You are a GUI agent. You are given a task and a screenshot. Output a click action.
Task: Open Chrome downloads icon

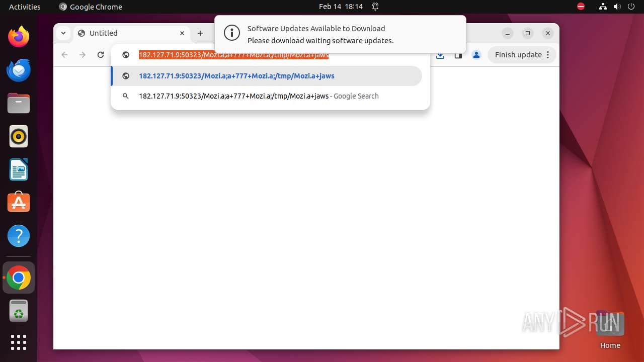[440, 55]
